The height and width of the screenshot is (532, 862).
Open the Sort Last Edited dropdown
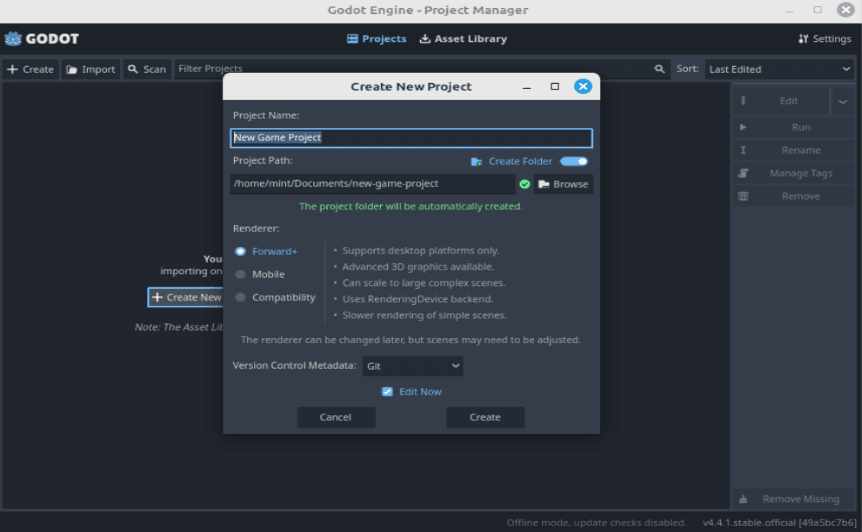779,69
